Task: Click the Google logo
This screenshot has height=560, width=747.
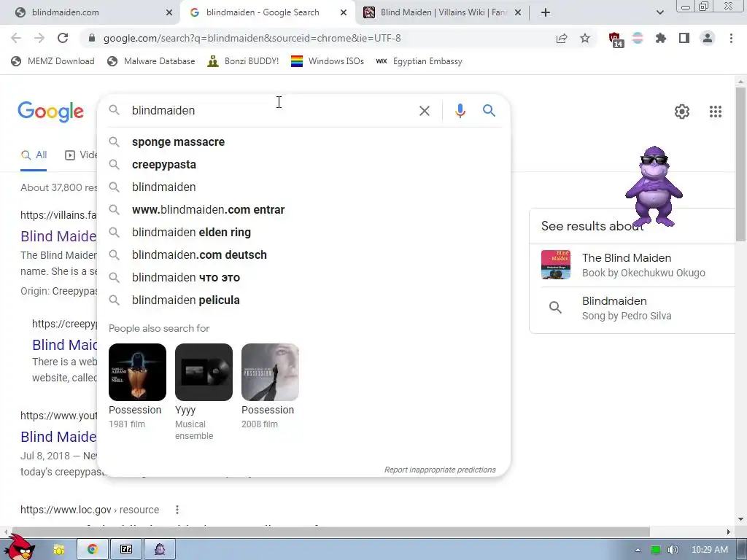Action: click(51, 112)
